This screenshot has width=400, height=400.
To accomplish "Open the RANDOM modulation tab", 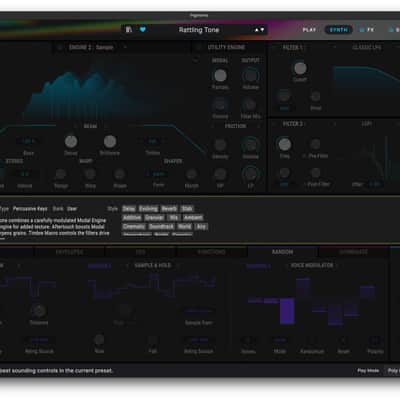I will tap(282, 252).
